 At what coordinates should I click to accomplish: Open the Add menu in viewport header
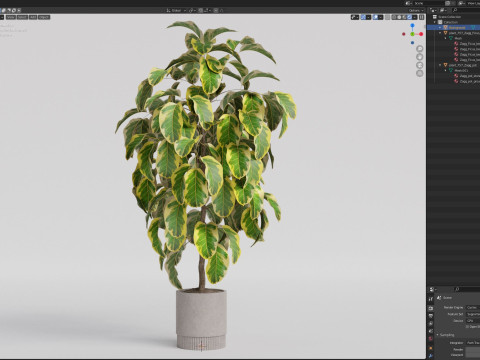tap(33, 17)
